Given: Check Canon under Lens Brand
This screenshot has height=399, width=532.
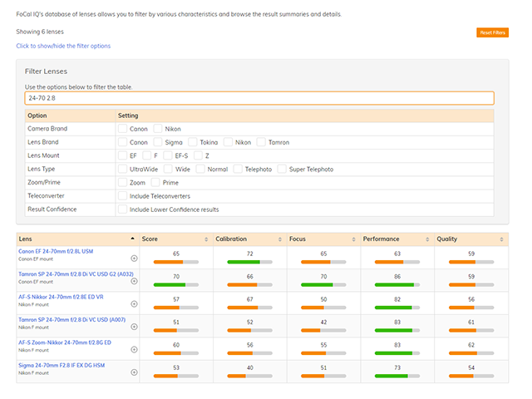Looking at the screenshot, I should pyautogui.click(x=122, y=142).
